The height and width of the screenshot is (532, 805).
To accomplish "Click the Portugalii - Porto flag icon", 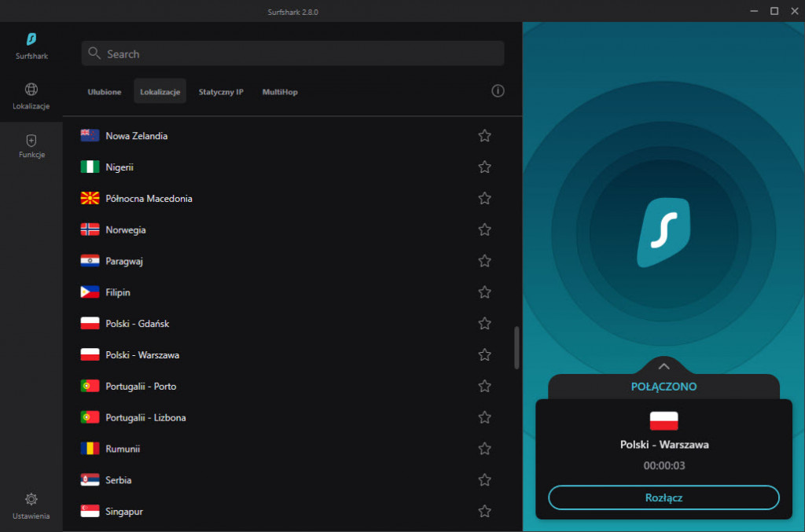I will point(90,386).
